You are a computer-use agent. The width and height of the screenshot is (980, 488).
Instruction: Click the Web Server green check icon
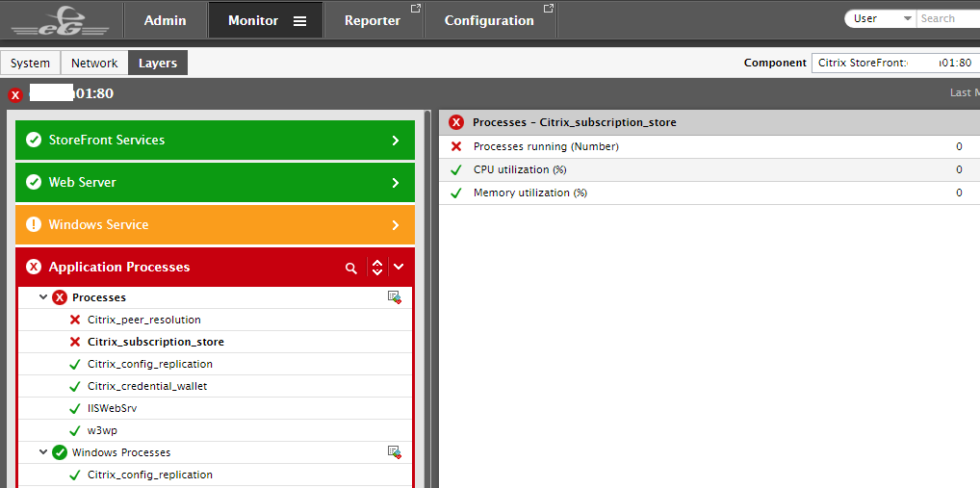pyautogui.click(x=33, y=183)
